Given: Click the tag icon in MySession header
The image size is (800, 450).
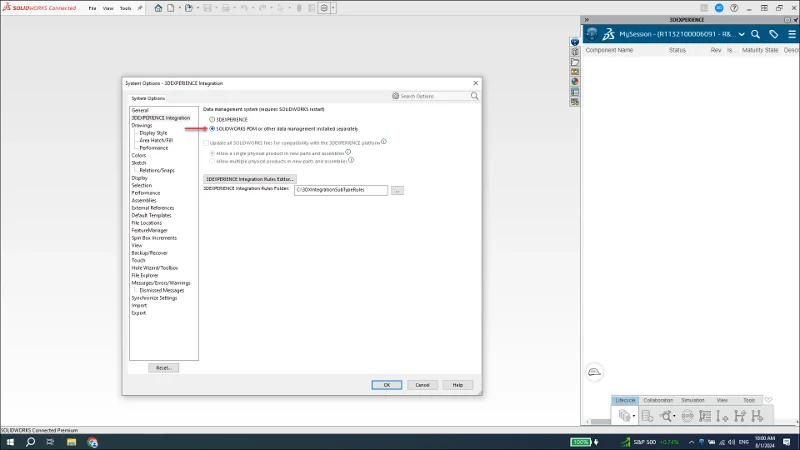Looking at the screenshot, I should (774, 33).
